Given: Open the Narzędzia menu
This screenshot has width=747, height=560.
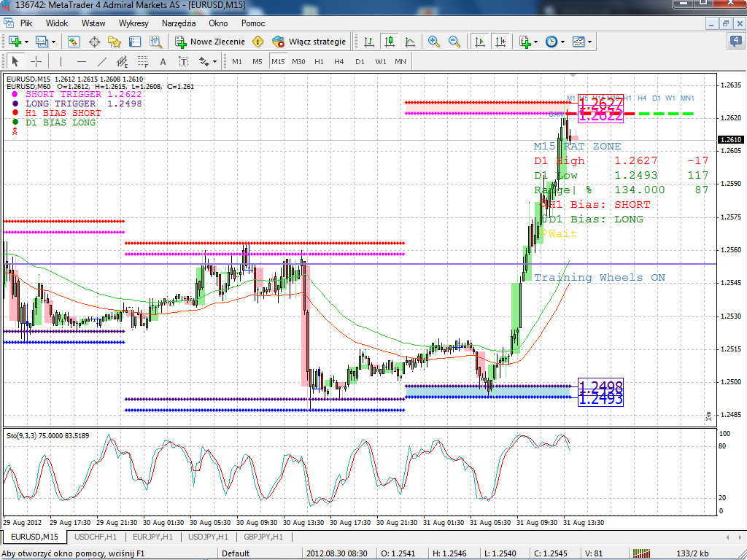Looking at the screenshot, I should click(x=179, y=23).
